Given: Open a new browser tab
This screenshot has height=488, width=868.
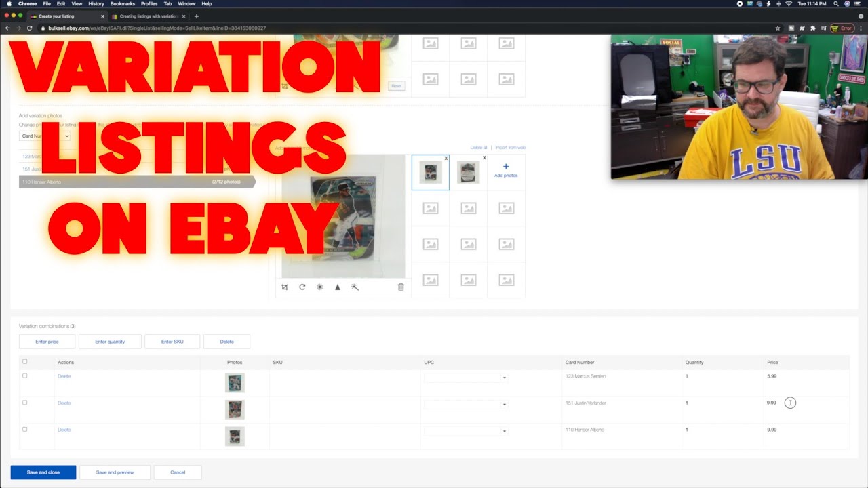Looking at the screenshot, I should coord(197,16).
